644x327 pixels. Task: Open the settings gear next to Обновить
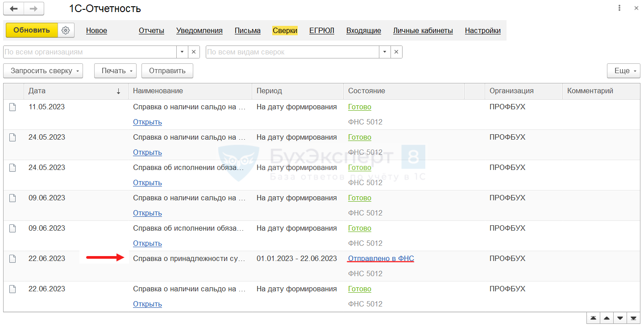[x=66, y=30]
